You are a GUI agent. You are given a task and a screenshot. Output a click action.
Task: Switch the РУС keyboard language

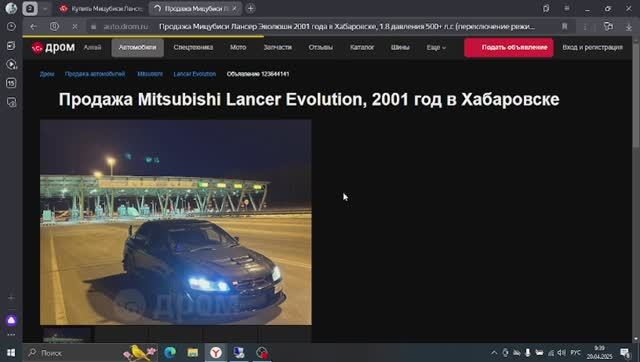576,353
